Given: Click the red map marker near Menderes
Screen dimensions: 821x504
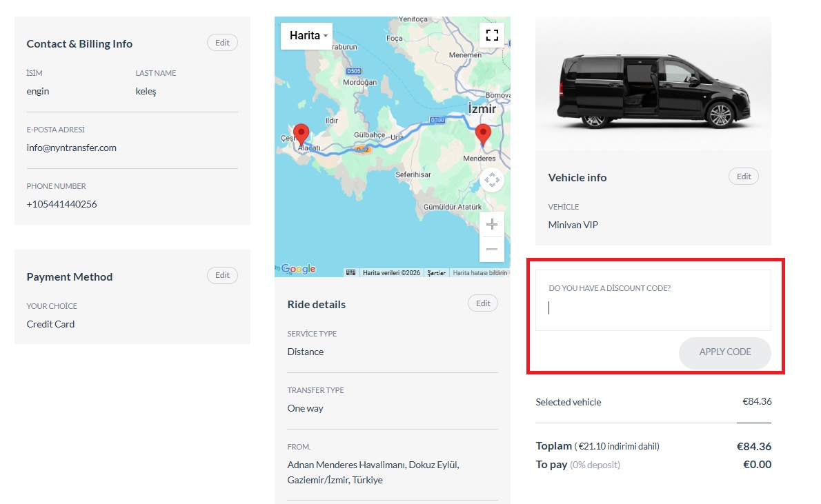Looking at the screenshot, I should point(483,134).
